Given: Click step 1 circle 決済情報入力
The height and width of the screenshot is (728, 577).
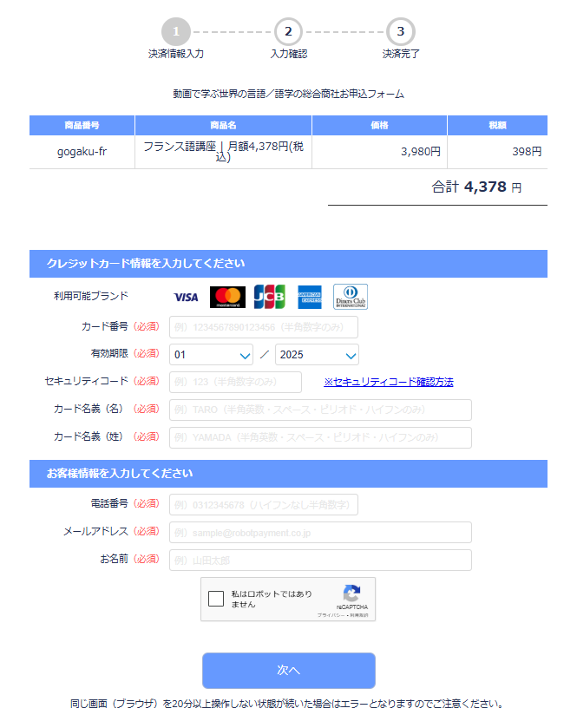Looking at the screenshot, I should point(175,32).
